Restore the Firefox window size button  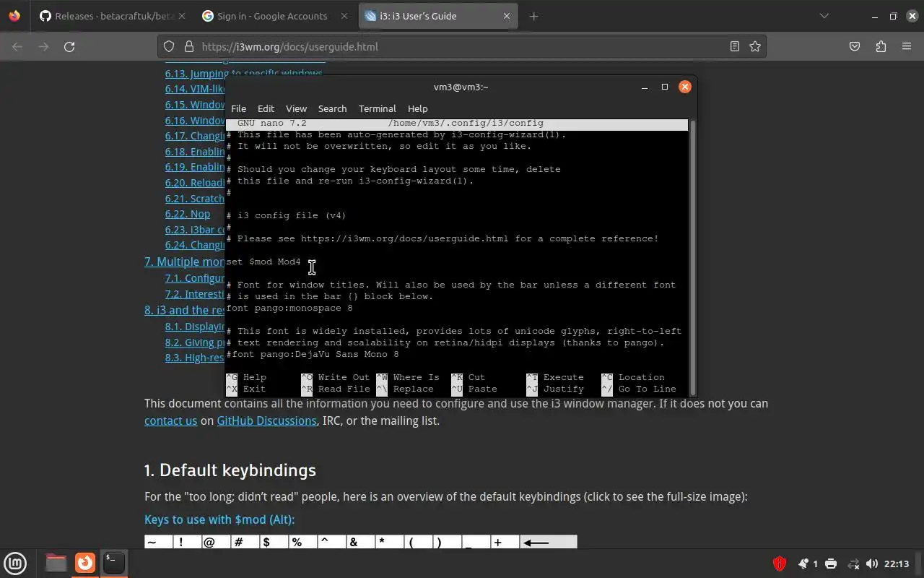tap(893, 16)
